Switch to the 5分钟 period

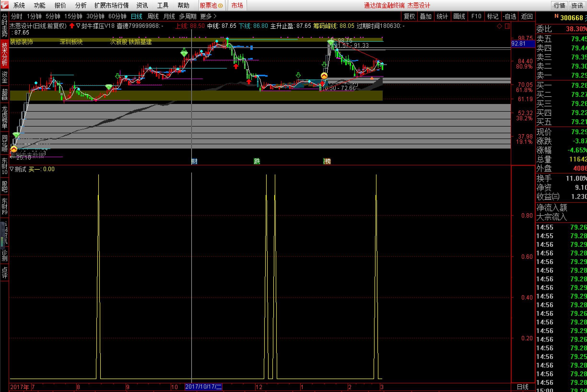pyautogui.click(x=53, y=17)
